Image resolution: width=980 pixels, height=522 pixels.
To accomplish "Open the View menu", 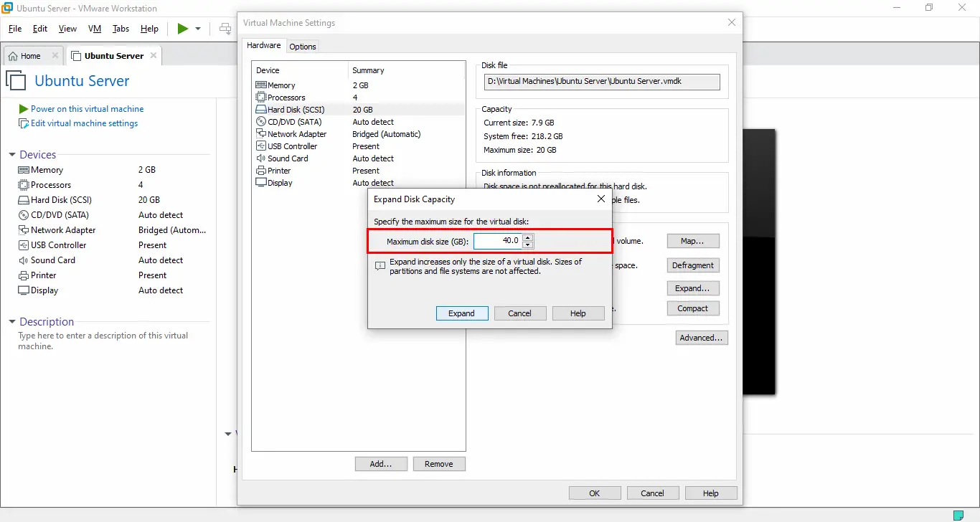I will coord(67,29).
